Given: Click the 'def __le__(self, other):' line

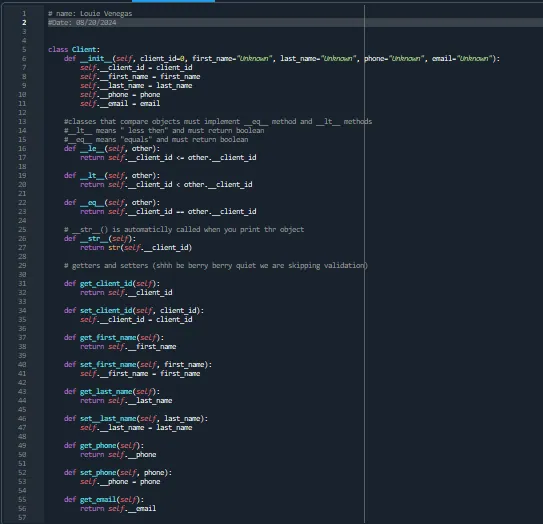Looking at the screenshot, I should tap(112, 149).
